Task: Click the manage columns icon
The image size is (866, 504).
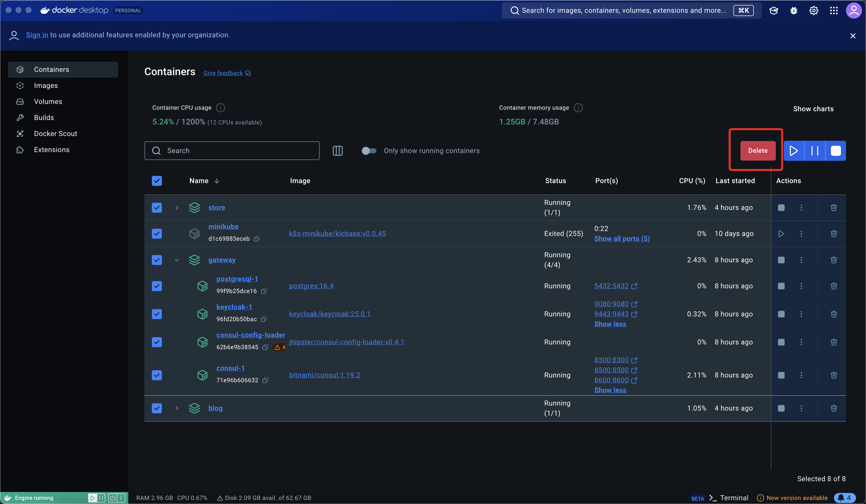Action: tap(338, 151)
